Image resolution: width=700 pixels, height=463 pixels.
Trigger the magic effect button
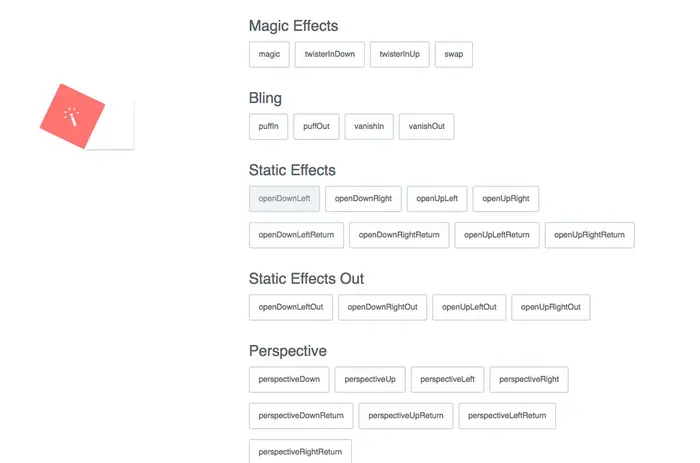tap(269, 54)
